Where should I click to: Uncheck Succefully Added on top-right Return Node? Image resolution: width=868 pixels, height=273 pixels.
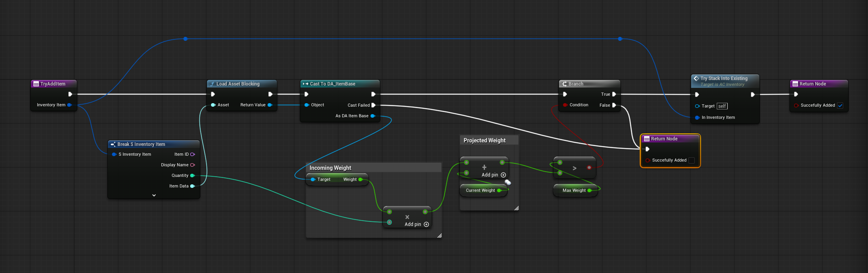[x=840, y=106]
